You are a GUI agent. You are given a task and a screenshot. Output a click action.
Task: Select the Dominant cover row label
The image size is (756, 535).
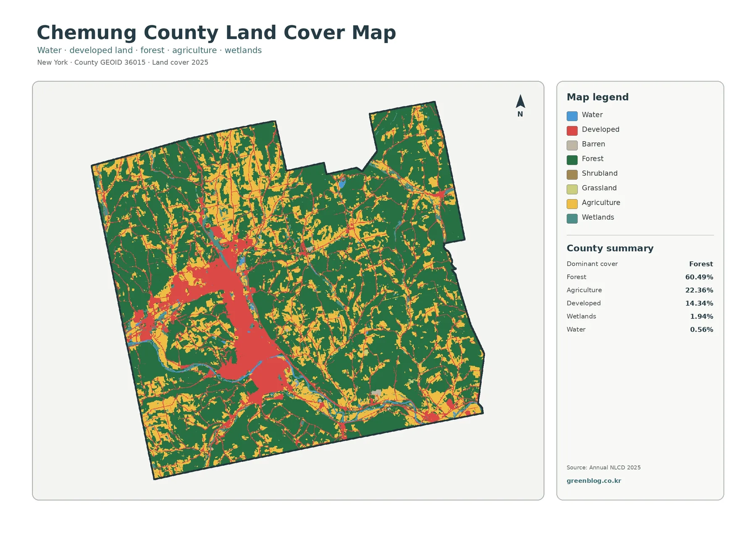[x=592, y=264]
